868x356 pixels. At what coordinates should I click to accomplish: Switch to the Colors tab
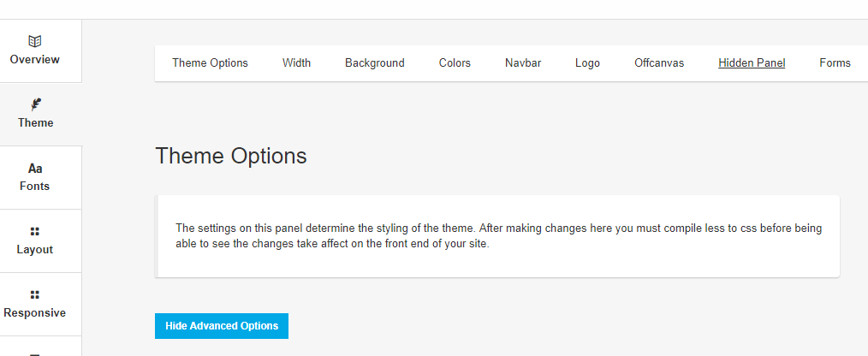[455, 63]
